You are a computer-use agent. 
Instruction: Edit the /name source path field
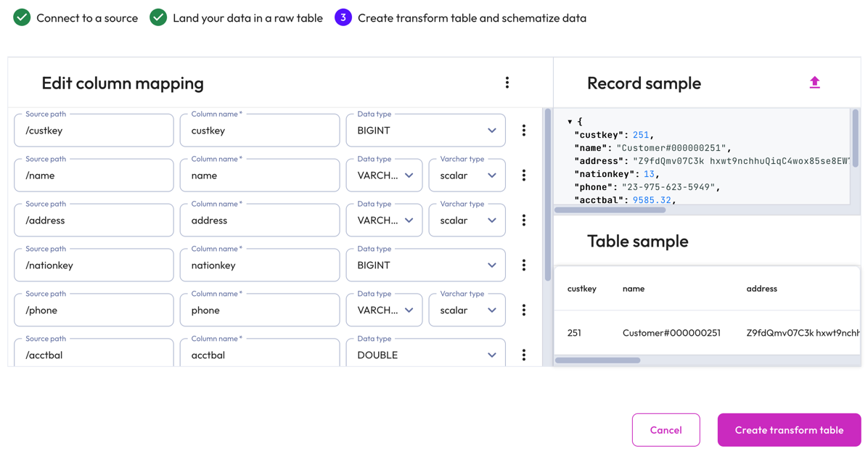pos(94,176)
